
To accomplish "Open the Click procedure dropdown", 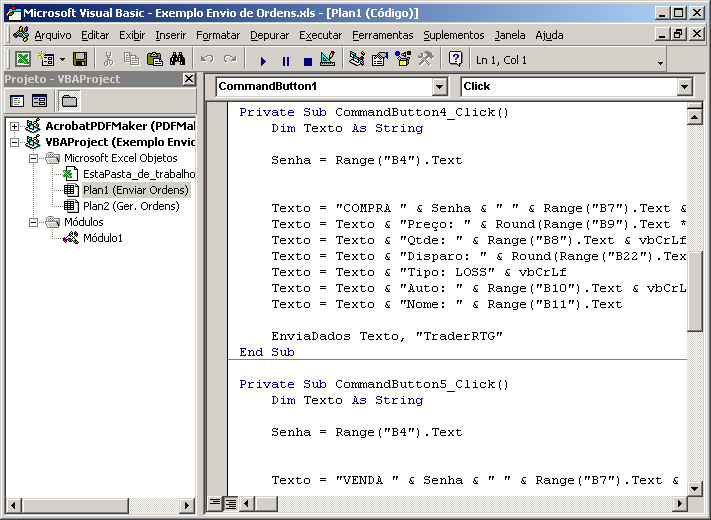I will pos(685,87).
